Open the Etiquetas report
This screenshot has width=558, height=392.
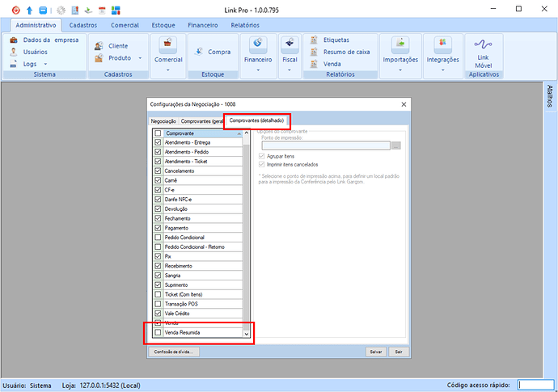pyautogui.click(x=336, y=40)
